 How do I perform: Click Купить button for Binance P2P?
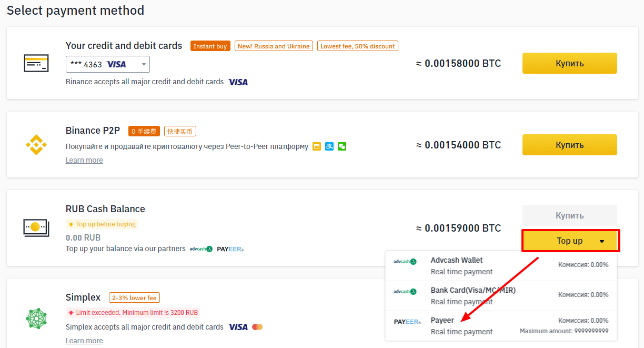(570, 145)
